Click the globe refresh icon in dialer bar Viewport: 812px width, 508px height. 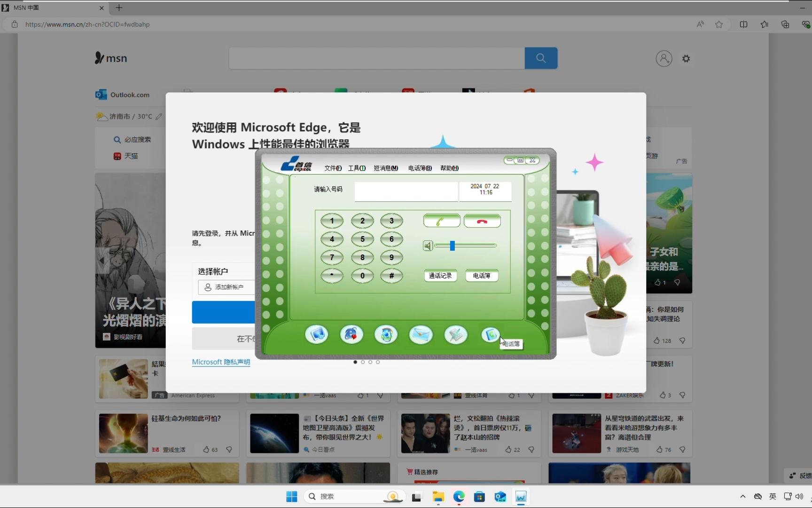pyautogui.click(x=386, y=335)
